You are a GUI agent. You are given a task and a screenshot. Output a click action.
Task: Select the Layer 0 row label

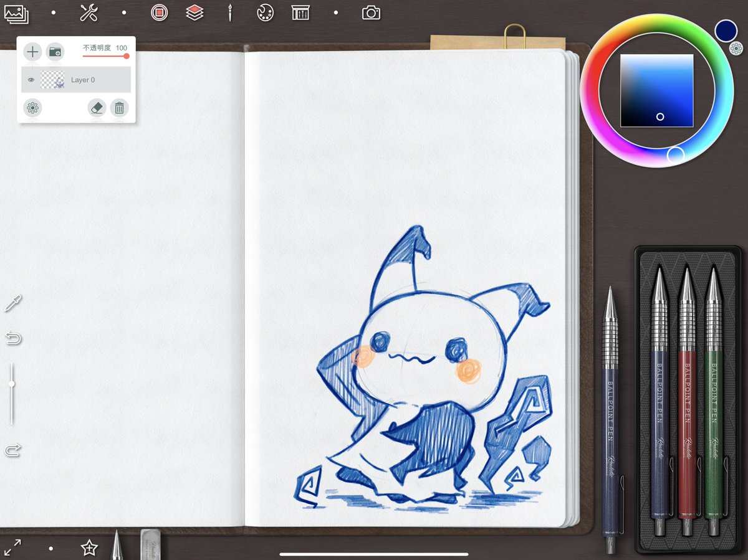click(x=83, y=80)
